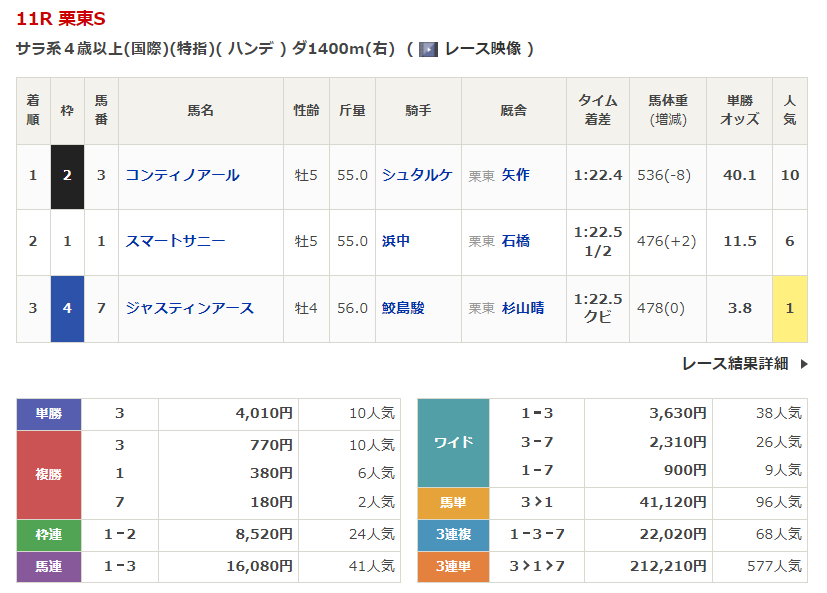Viewport: 827px width, 593px height.
Task: Click the black frame number 2 box
Action: click(x=67, y=175)
